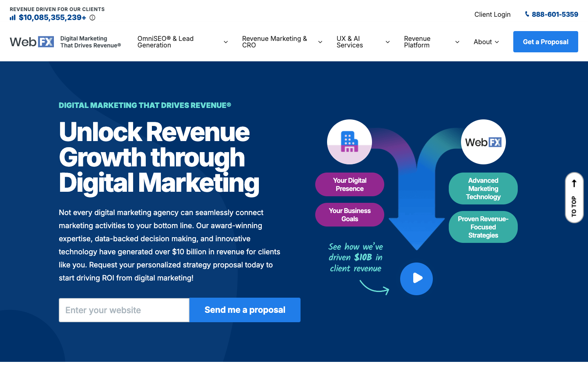Open the UX & AI Services dropdown

tap(363, 42)
